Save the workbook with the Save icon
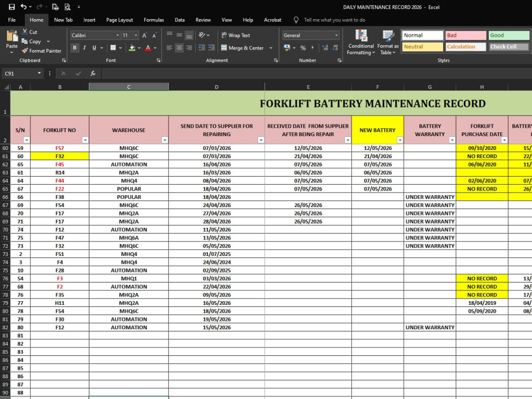The height and width of the screenshot is (399, 532). tap(12, 7)
